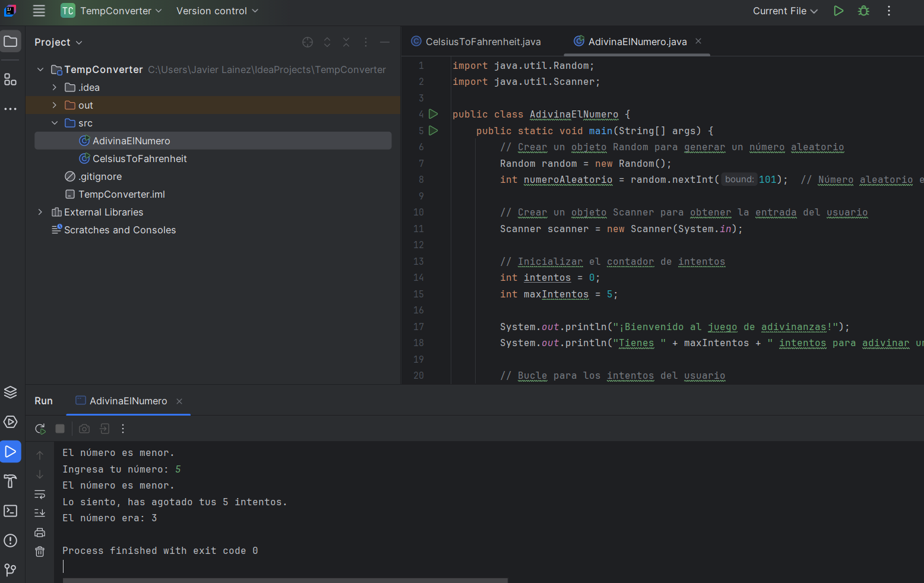Collapse the TempConverter root node
The height and width of the screenshot is (583, 924).
tap(40, 69)
